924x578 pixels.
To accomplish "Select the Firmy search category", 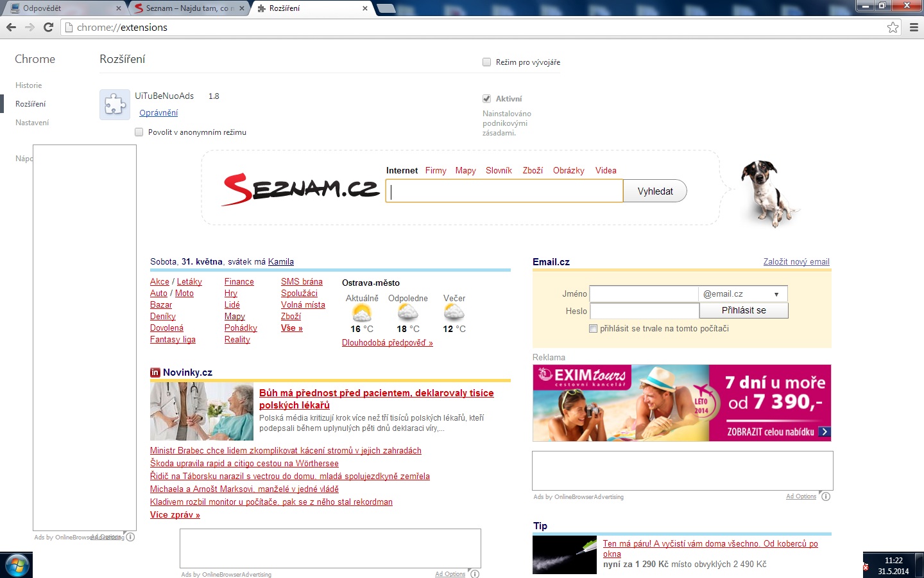I will tap(436, 171).
